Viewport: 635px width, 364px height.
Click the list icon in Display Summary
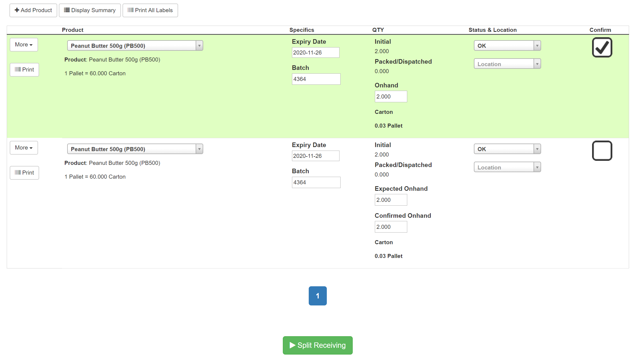66,10
